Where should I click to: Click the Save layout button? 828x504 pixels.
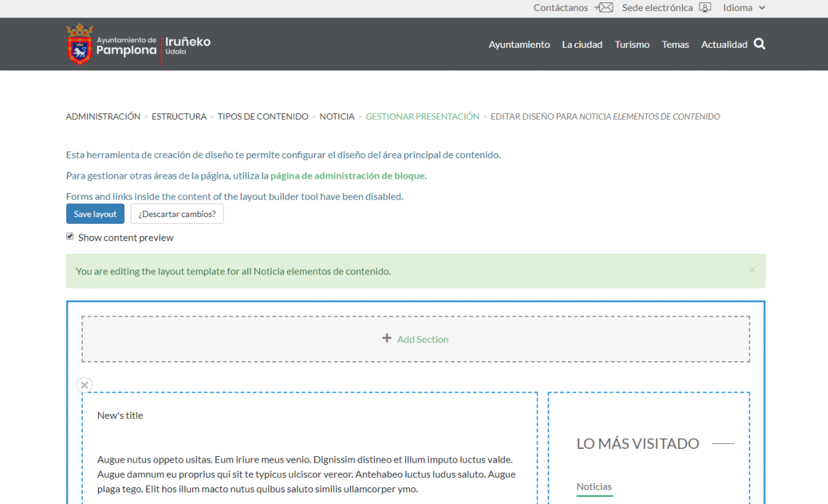(x=95, y=214)
